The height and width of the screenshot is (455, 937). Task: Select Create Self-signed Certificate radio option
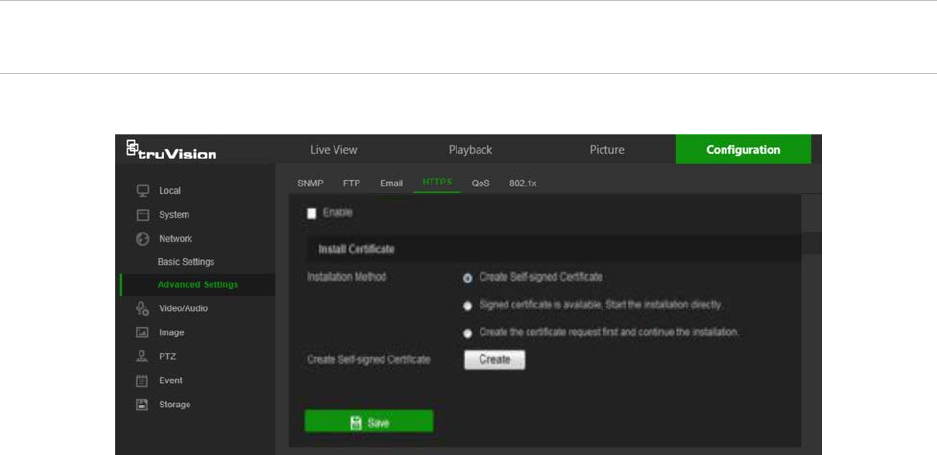tap(467, 278)
